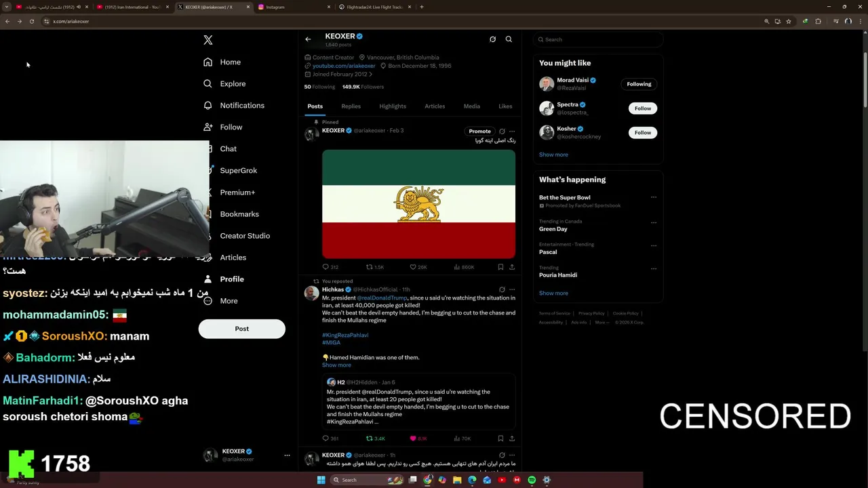Open the quoted H2 post

418,401
